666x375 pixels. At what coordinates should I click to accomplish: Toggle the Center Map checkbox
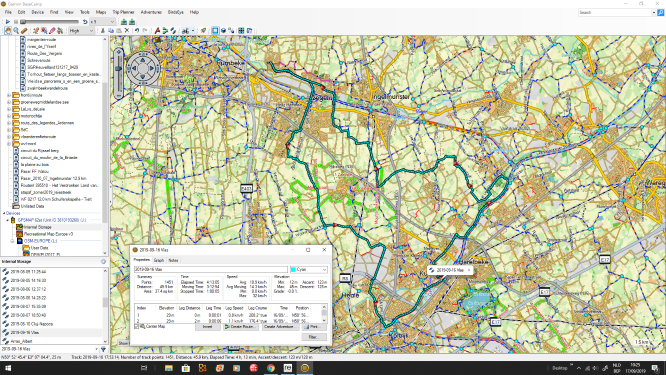(137, 326)
